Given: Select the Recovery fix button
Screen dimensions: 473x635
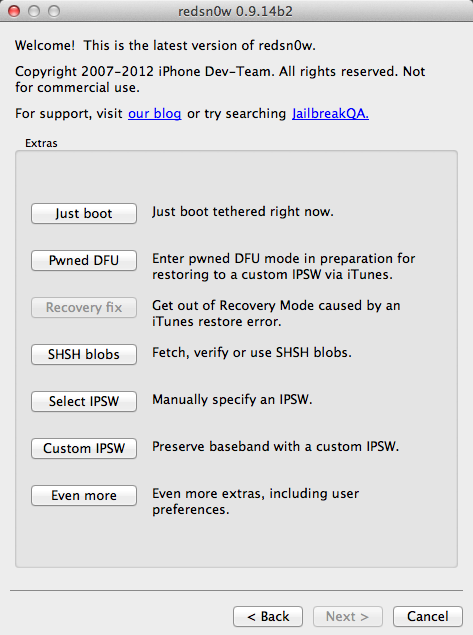Looking at the screenshot, I should coord(84,307).
